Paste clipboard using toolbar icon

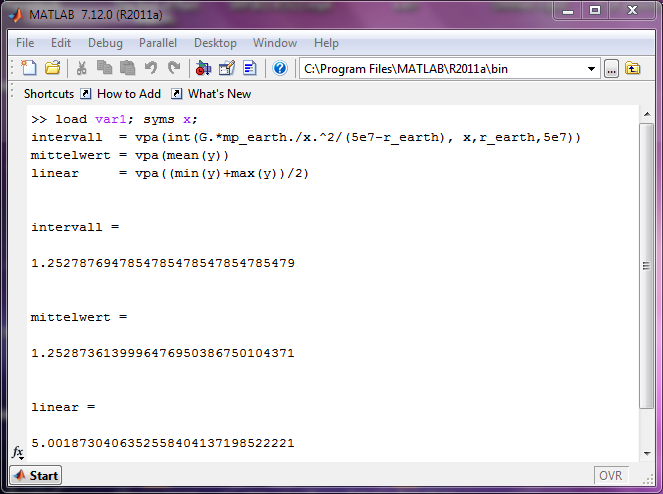click(x=127, y=68)
